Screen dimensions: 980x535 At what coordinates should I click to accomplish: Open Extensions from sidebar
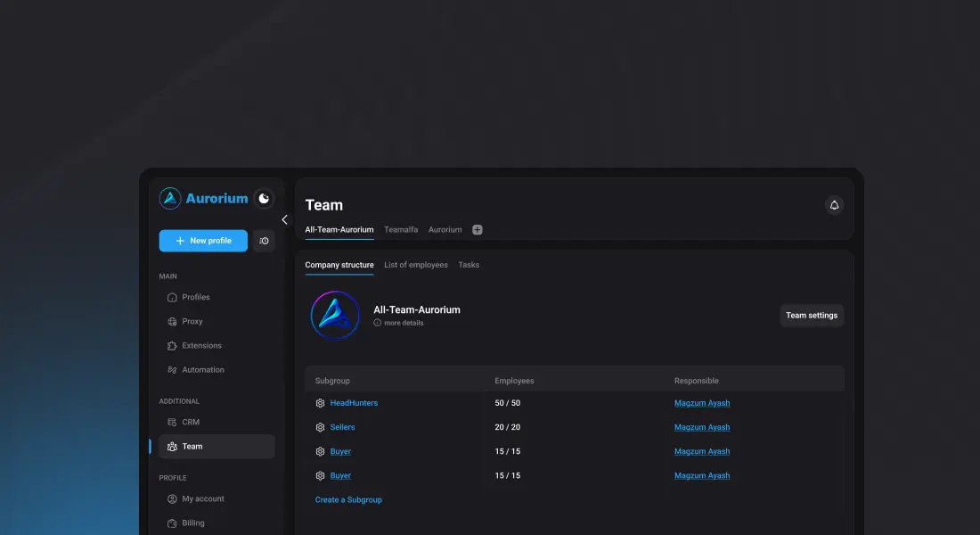pyautogui.click(x=201, y=345)
